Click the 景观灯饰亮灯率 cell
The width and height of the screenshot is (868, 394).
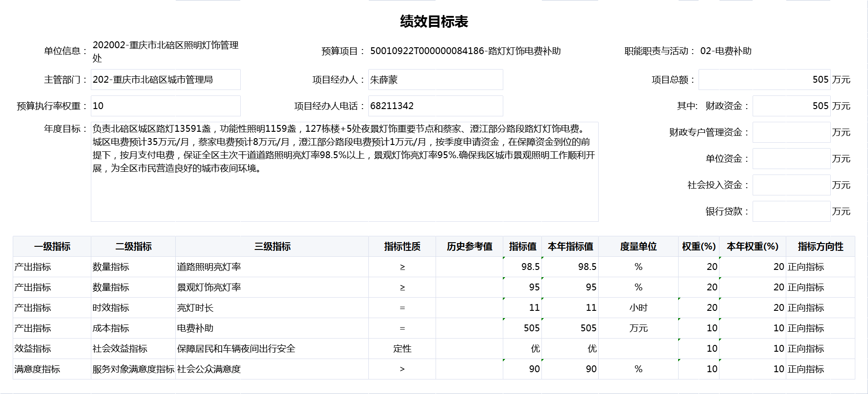[x=272, y=287]
